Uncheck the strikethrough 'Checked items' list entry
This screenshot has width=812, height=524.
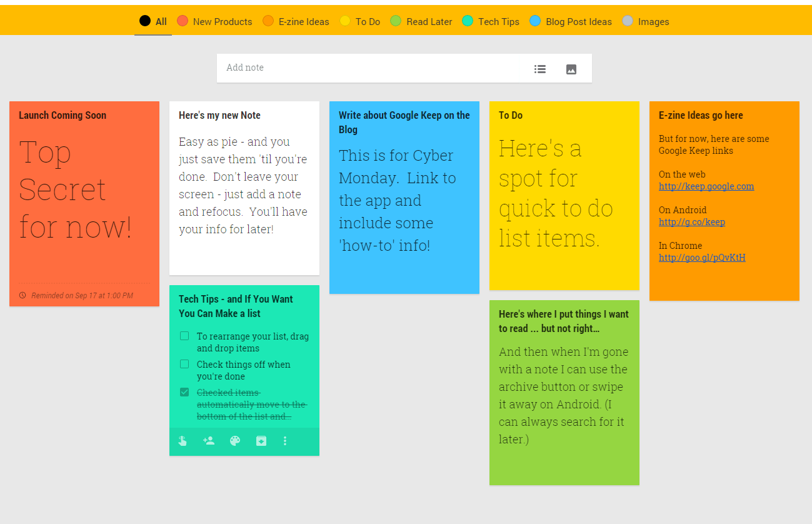pyautogui.click(x=184, y=391)
